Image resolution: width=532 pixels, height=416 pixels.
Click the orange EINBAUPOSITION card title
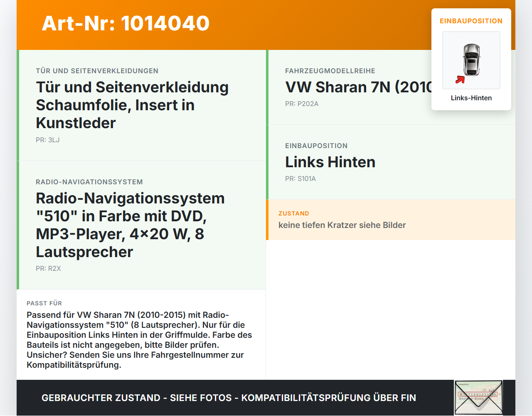click(x=471, y=21)
